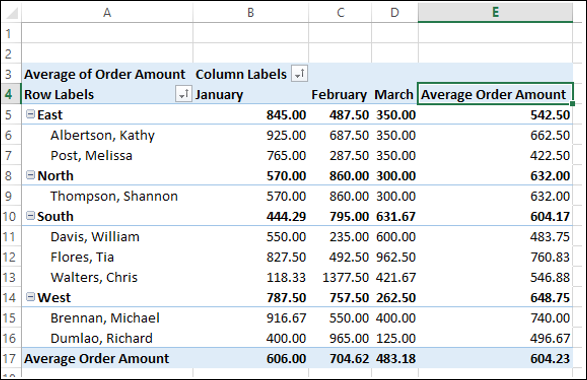Select cell with value 118.33
The image size is (587, 380).
point(251,277)
